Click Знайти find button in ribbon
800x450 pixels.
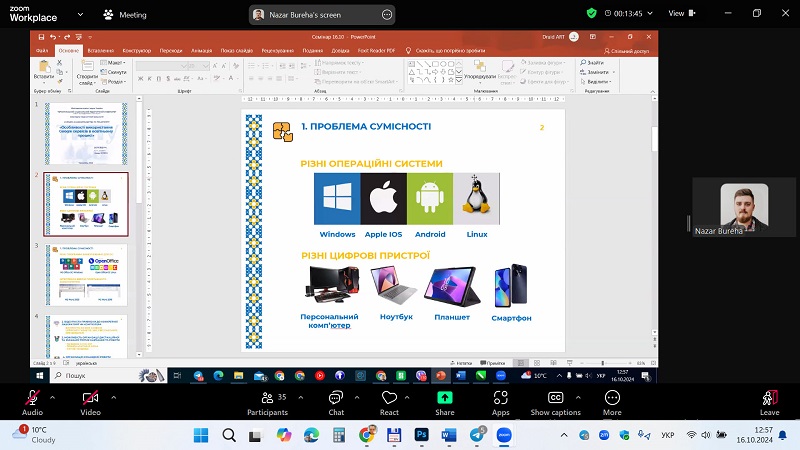coord(592,62)
